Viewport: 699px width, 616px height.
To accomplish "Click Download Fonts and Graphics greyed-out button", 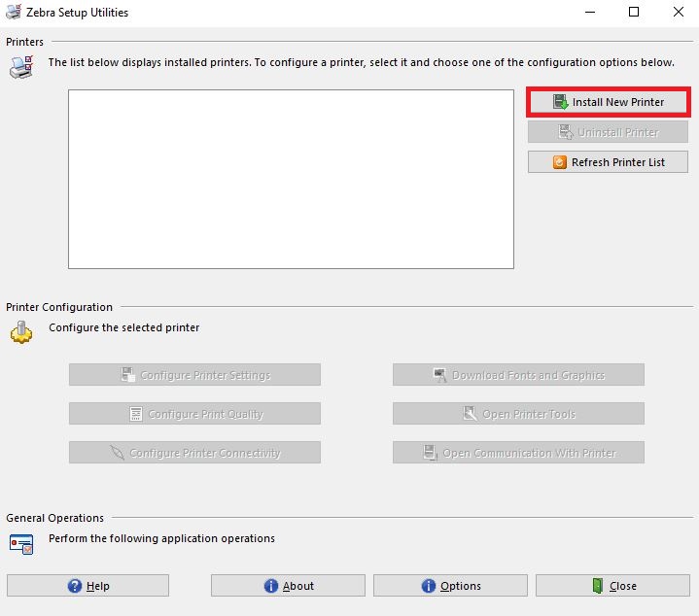I will (518, 375).
